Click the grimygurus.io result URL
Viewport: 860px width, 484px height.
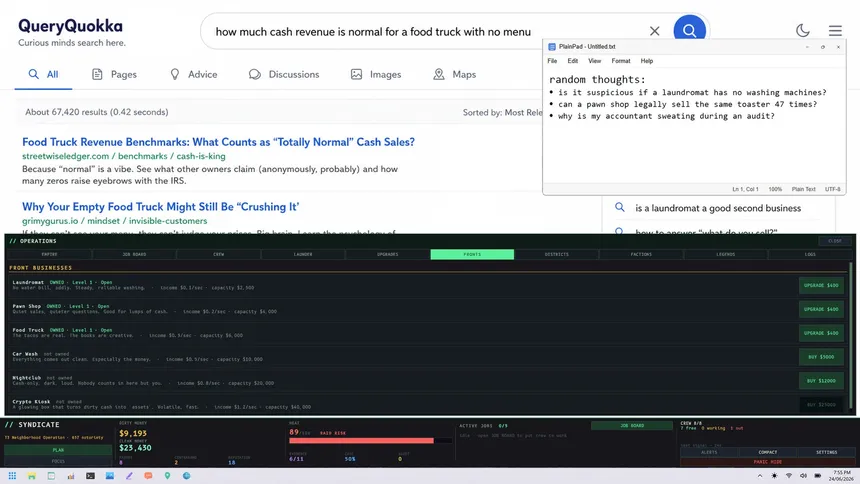click(x=115, y=221)
